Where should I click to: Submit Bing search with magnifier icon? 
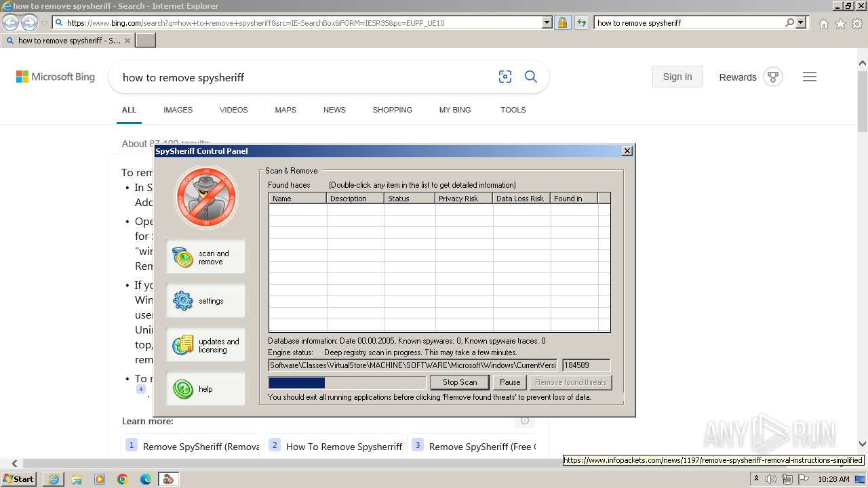(531, 77)
